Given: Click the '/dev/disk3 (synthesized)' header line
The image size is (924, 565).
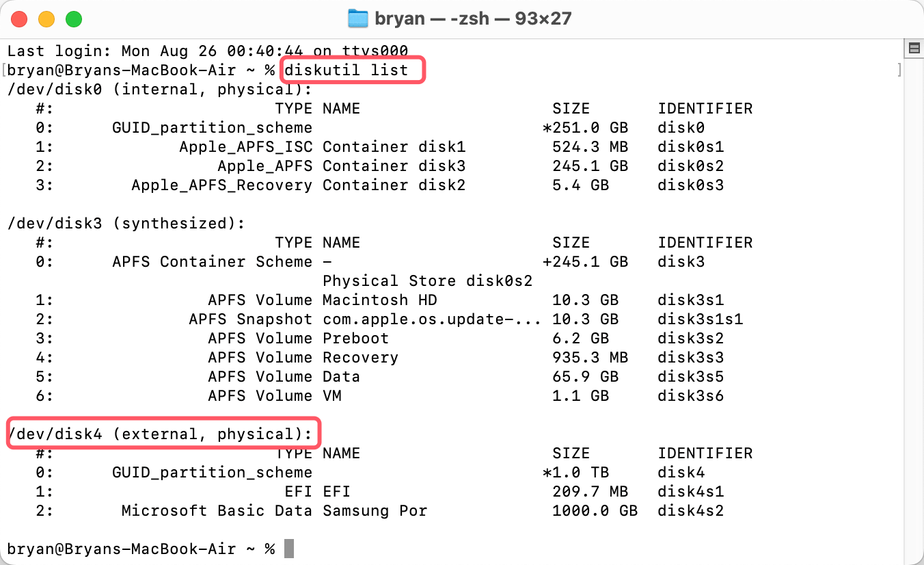Looking at the screenshot, I should click(x=126, y=223).
